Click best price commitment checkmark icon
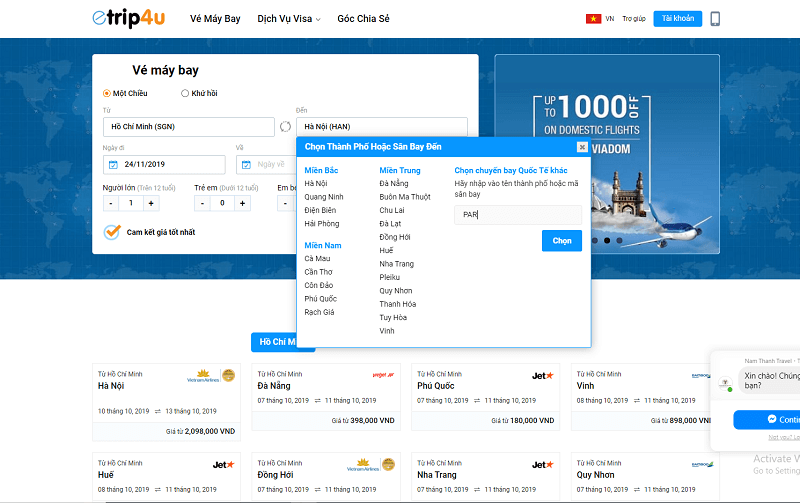The image size is (800, 503). (112, 232)
